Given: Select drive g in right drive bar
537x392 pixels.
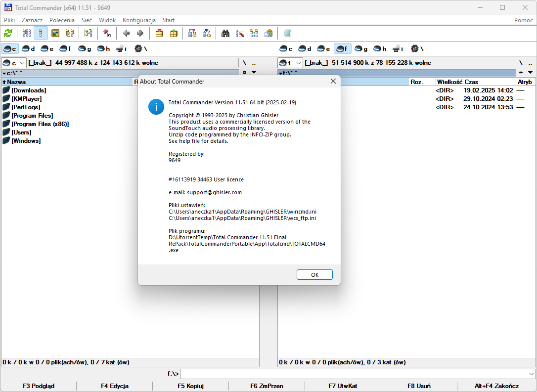Looking at the screenshot, I should [x=361, y=48].
